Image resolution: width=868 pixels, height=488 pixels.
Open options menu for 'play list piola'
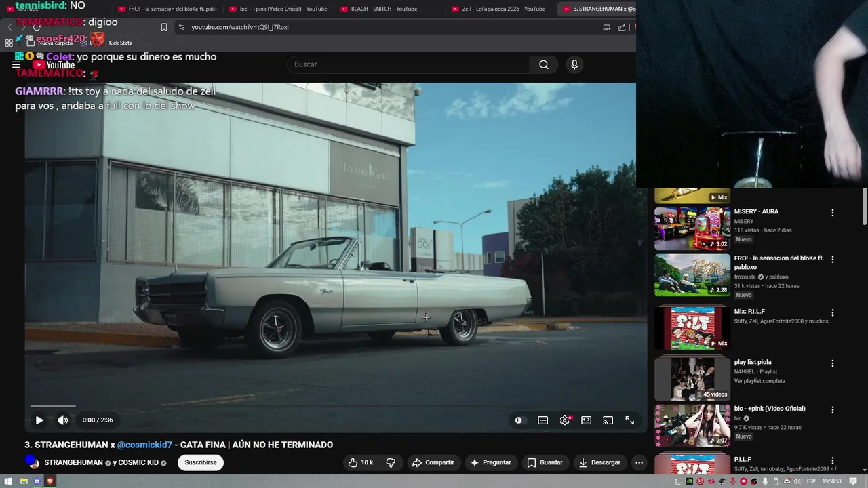[832, 363]
